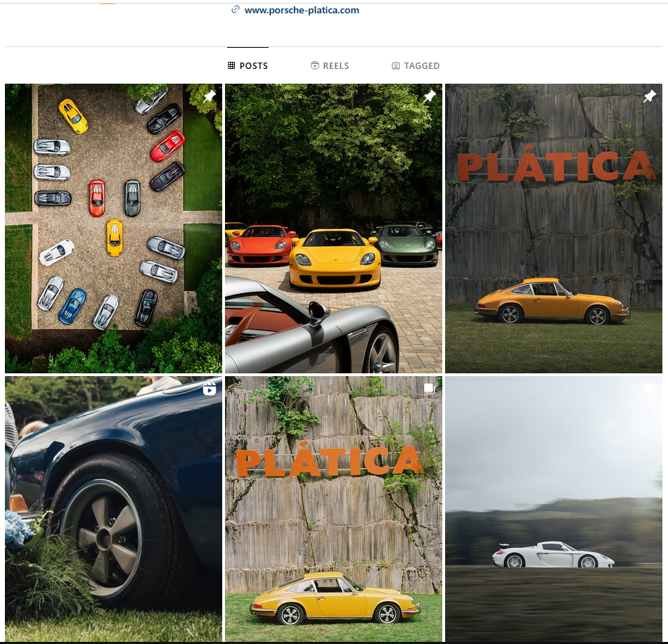Switch to the TAGGED tab
The height and width of the screenshot is (644, 668).
416,65
